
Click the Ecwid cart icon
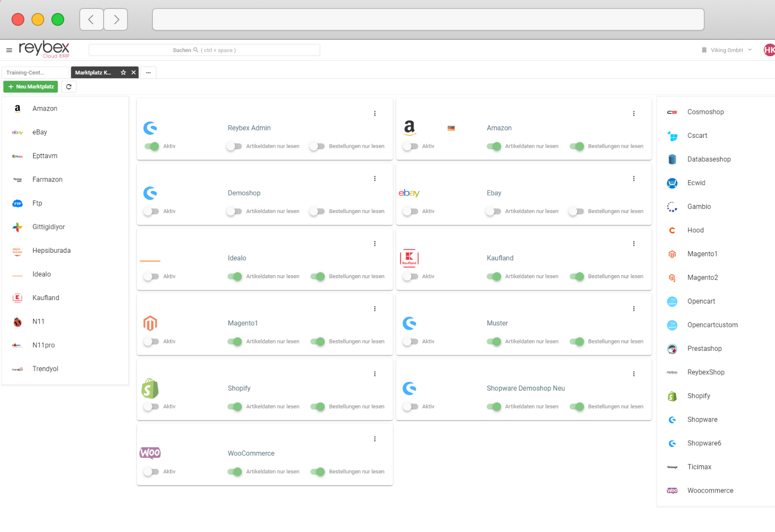click(x=672, y=183)
